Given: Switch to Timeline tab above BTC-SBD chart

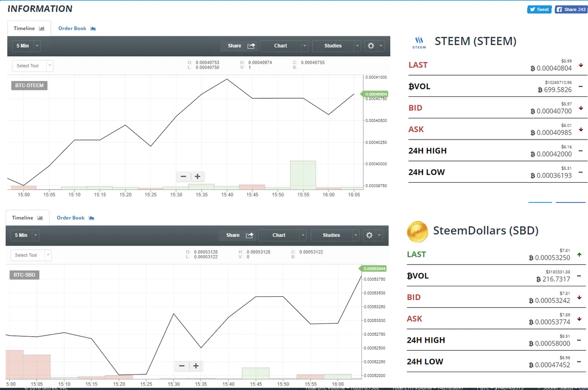Looking at the screenshot, I should point(28,218).
